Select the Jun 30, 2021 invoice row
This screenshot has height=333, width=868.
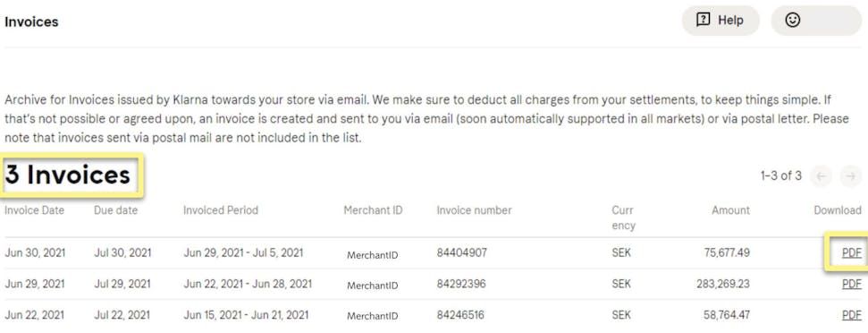(433, 253)
